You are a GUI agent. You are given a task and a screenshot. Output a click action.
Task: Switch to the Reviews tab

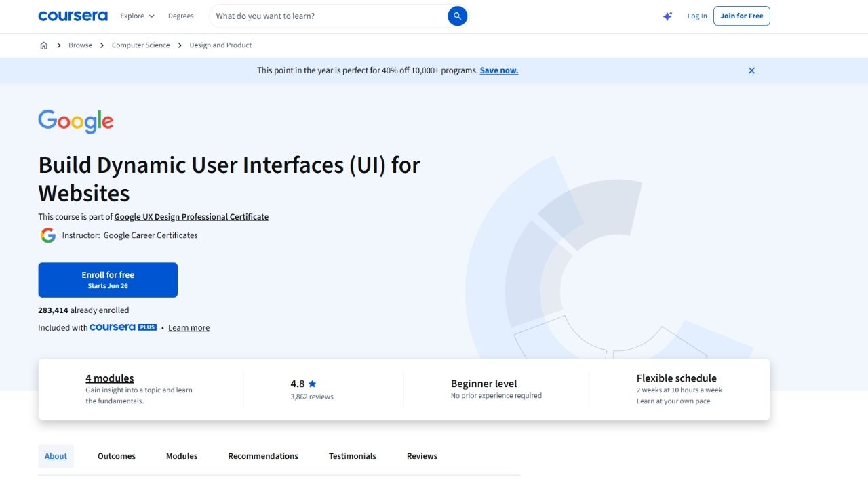pos(422,456)
